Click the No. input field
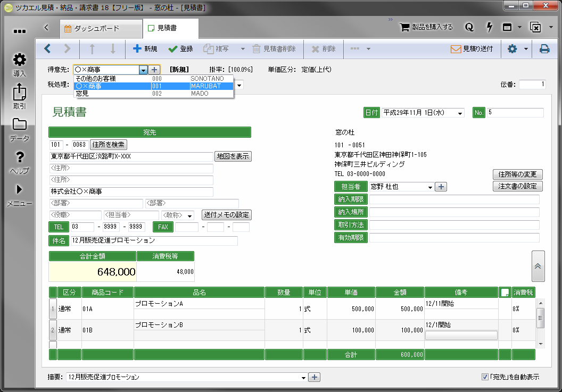 [515, 113]
